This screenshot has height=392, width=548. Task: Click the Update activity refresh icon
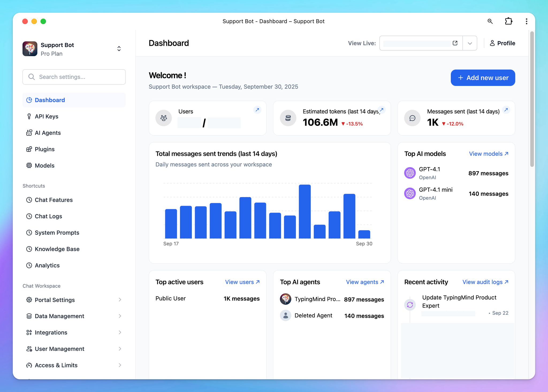[x=410, y=305]
